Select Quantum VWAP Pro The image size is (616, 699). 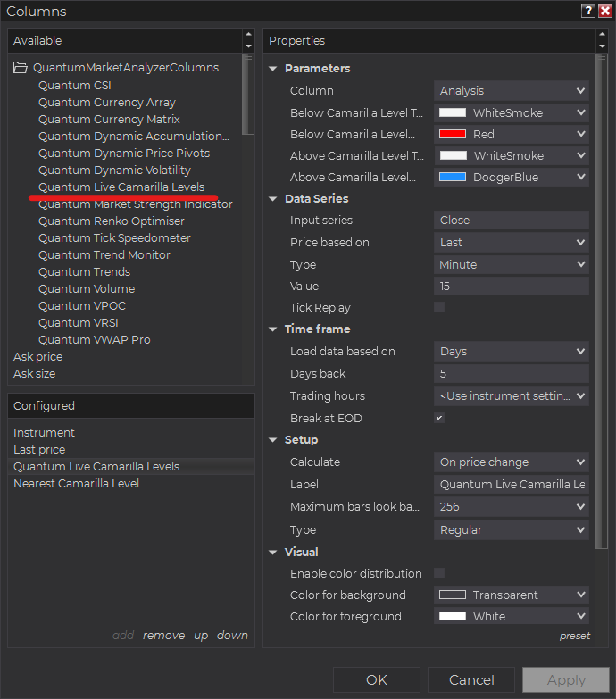pyautogui.click(x=95, y=339)
